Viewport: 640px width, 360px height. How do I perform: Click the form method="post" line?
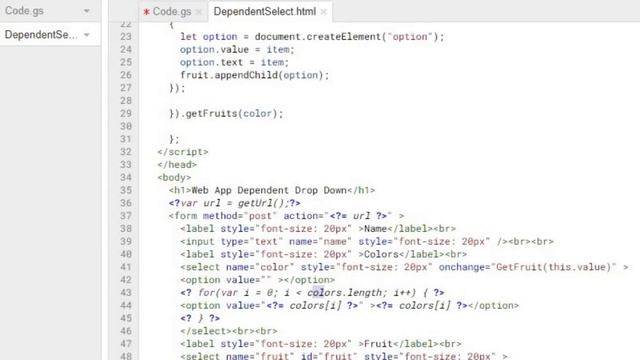[x=286, y=216]
